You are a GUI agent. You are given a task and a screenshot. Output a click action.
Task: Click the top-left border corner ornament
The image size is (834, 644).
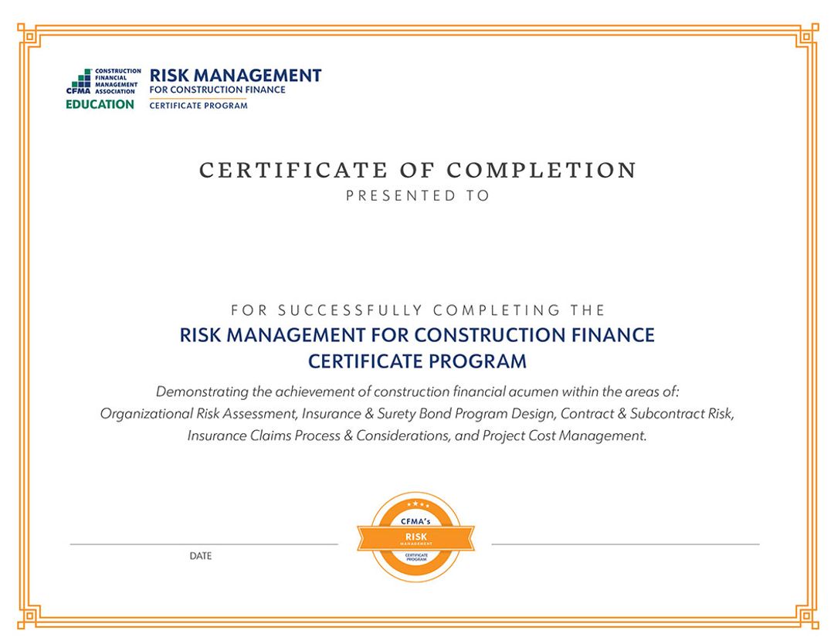coord(27,35)
